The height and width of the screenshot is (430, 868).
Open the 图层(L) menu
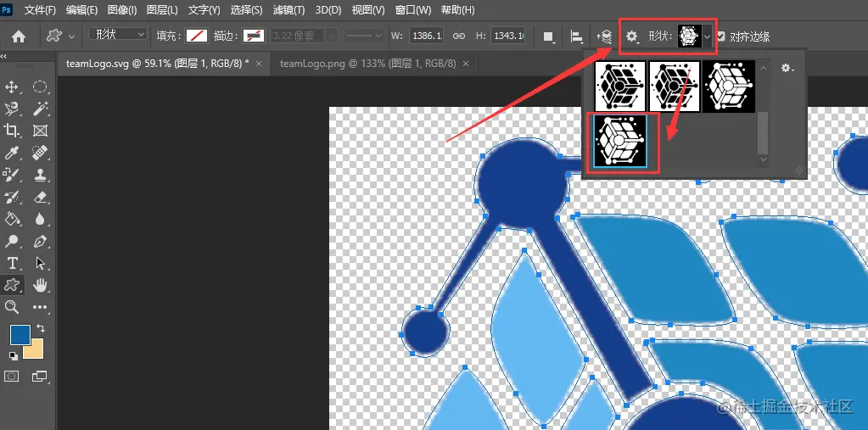coord(162,10)
